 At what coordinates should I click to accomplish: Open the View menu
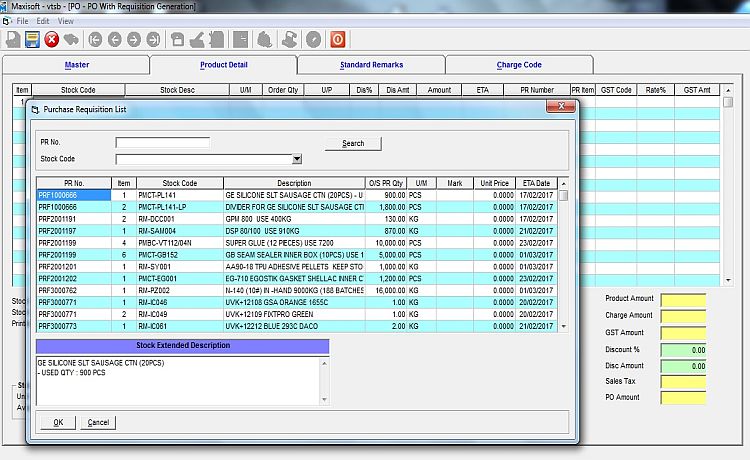(65, 20)
